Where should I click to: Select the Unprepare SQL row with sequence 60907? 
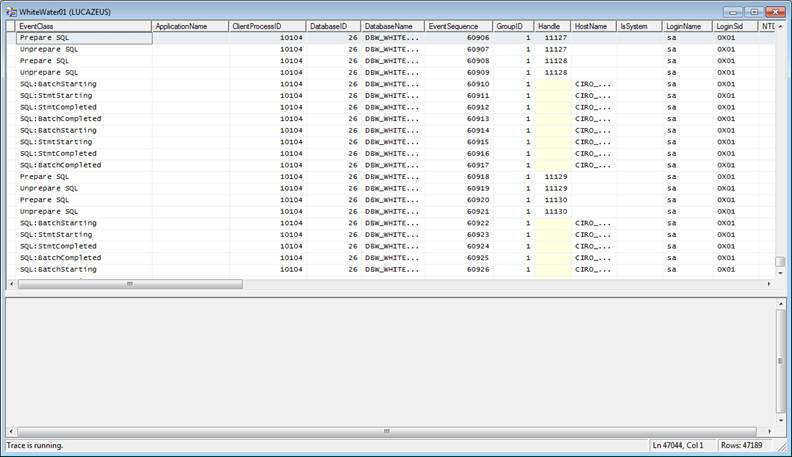click(390, 49)
